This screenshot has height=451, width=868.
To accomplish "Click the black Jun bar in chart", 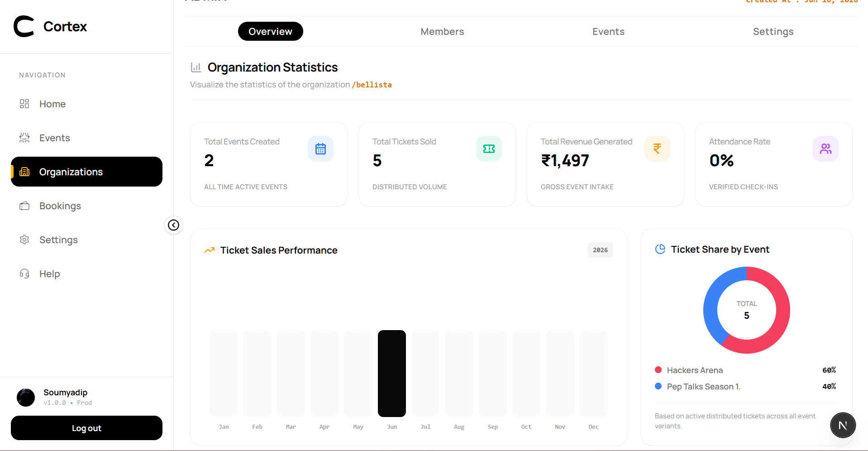I will pos(392,373).
